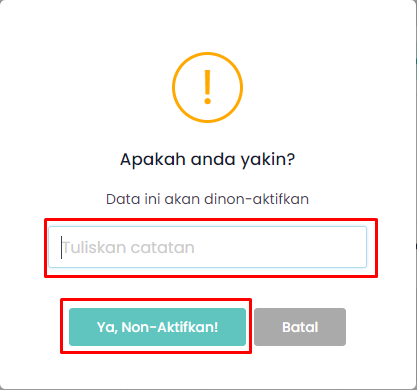Image resolution: width=417 pixels, height=390 pixels.
Task: Select the "Apakah anda yakin?" heading text
Action: (x=207, y=159)
